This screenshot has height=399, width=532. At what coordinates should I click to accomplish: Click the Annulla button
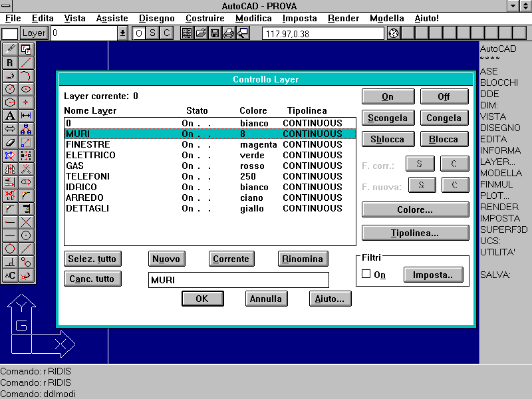click(x=267, y=299)
